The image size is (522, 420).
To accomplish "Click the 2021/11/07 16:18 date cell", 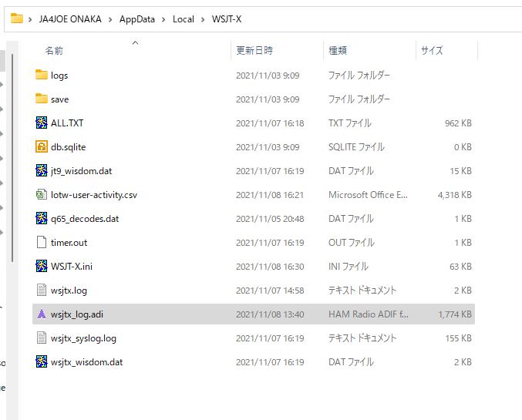I will pyautogui.click(x=270, y=123).
